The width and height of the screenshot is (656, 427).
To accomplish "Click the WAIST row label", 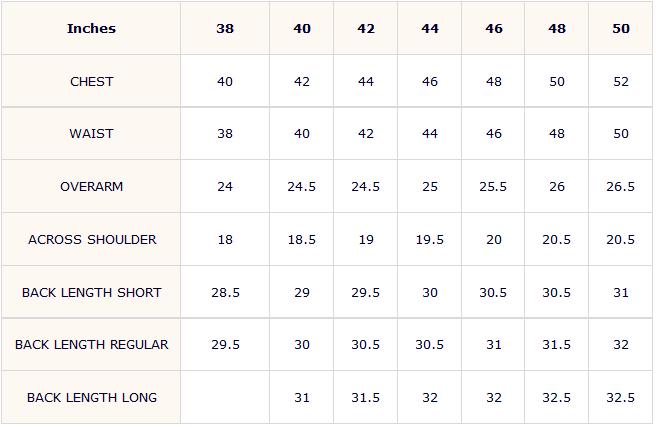I will point(91,134).
